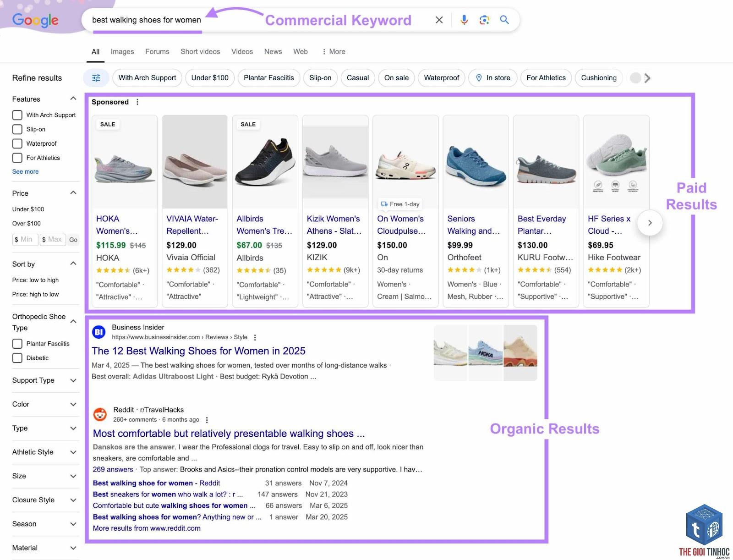Expand the Closure Style filter
Screen dimensions: 733x560
point(73,500)
